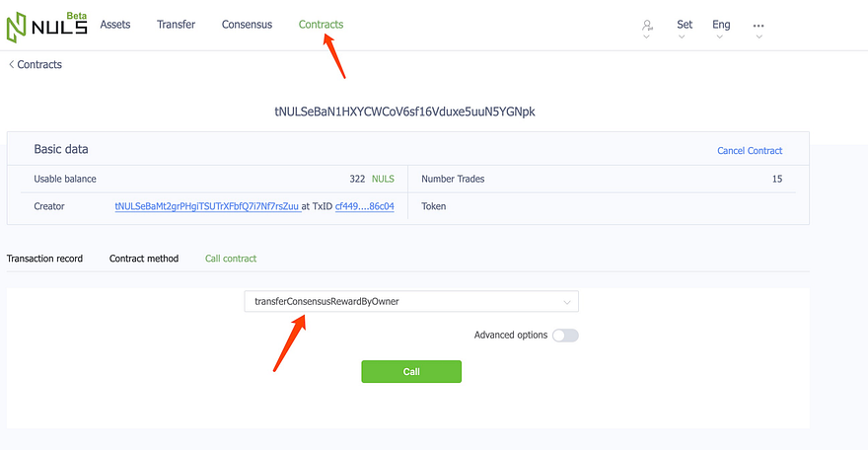Click the Token label
Image resolution: width=868 pixels, height=450 pixels.
(433, 206)
